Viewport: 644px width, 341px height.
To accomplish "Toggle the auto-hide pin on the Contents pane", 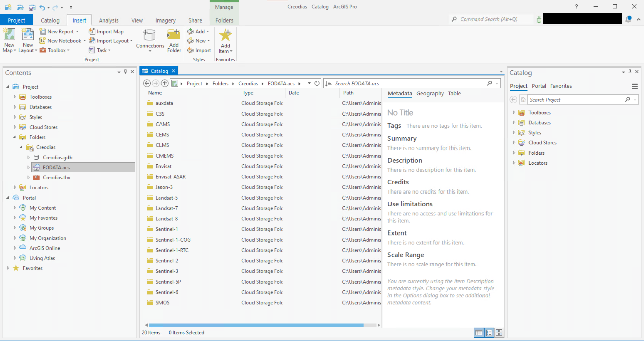I will (x=125, y=72).
